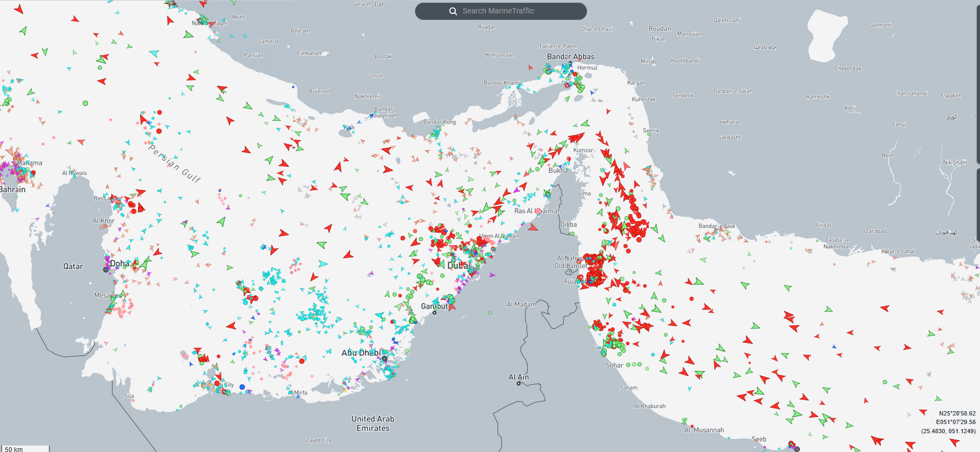Click the E051°07'29.56 longitude readout
The image size is (980, 452).
(956, 422)
